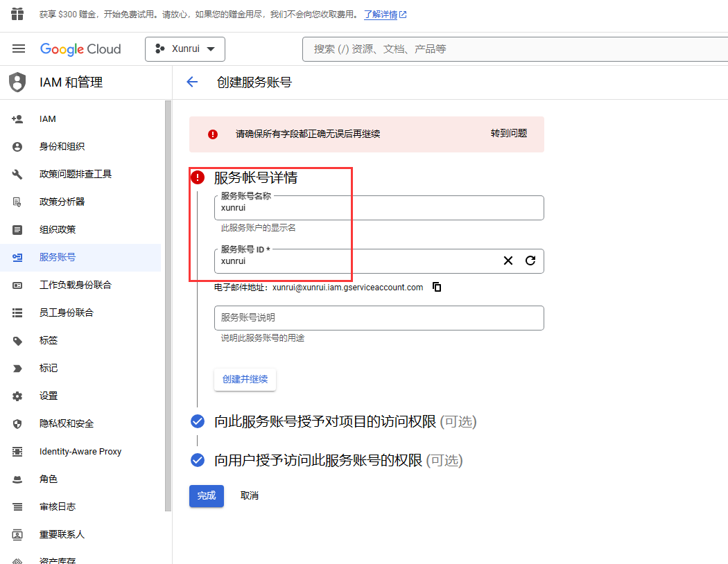728x564 pixels.
Task: Click the IAM add-person icon
Action: coord(17,119)
